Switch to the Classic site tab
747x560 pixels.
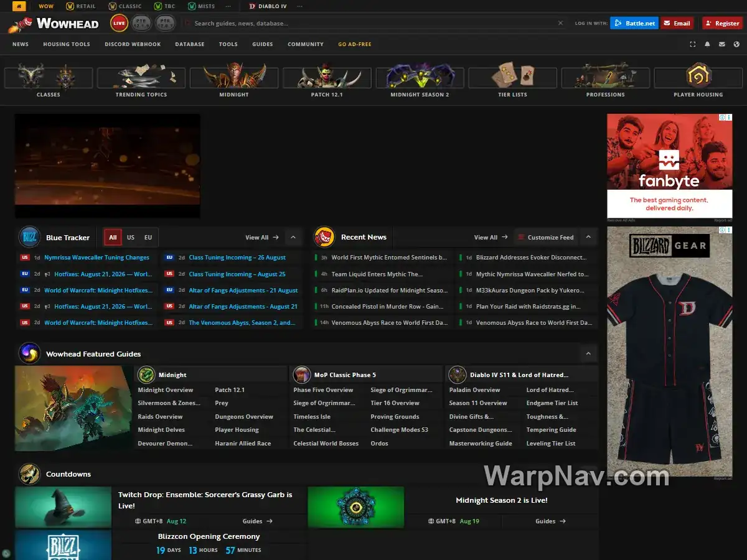tap(125, 6)
